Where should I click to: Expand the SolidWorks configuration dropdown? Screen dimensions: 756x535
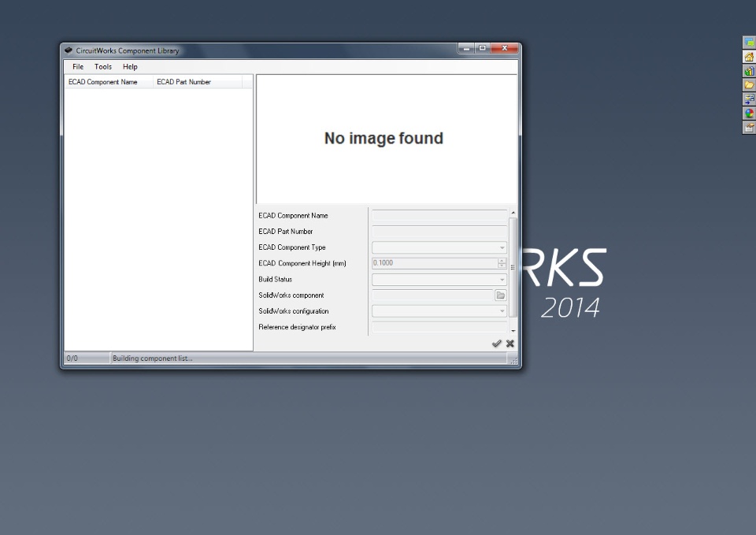[502, 311]
